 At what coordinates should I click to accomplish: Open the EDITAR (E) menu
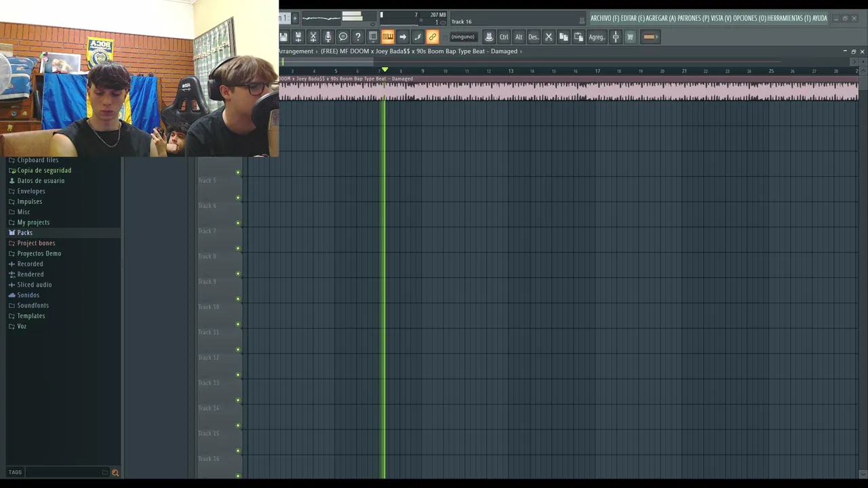pyautogui.click(x=633, y=18)
